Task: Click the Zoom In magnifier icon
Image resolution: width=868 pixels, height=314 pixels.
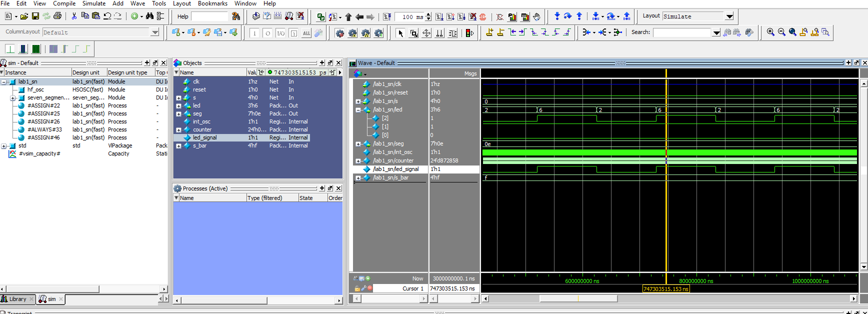Action: click(770, 32)
